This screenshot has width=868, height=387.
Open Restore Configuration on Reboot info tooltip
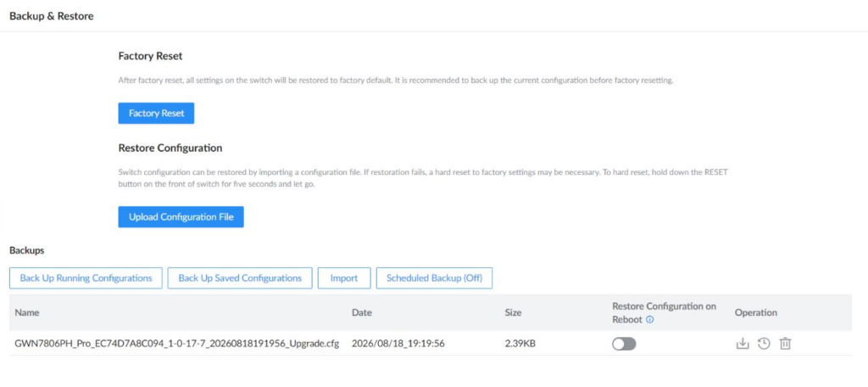click(650, 320)
